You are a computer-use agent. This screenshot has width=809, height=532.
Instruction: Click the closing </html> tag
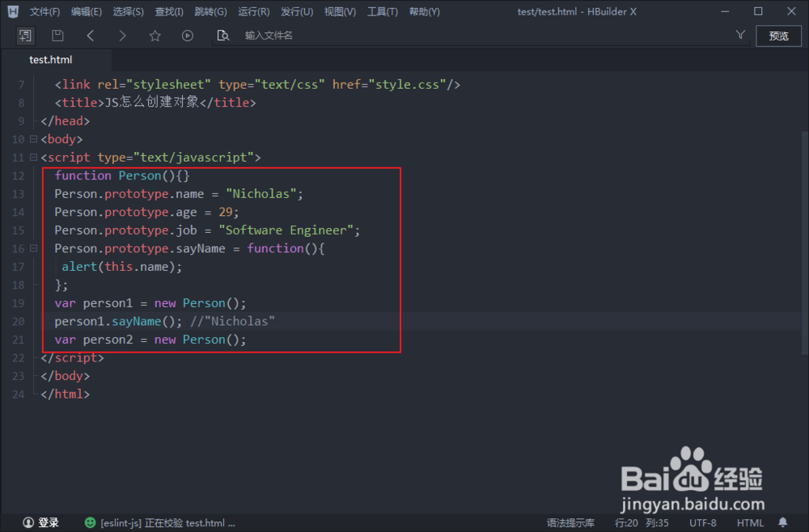[x=65, y=395]
